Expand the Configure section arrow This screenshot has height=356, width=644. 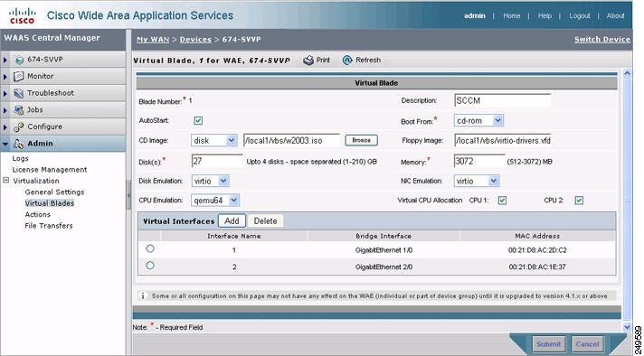(x=5, y=127)
